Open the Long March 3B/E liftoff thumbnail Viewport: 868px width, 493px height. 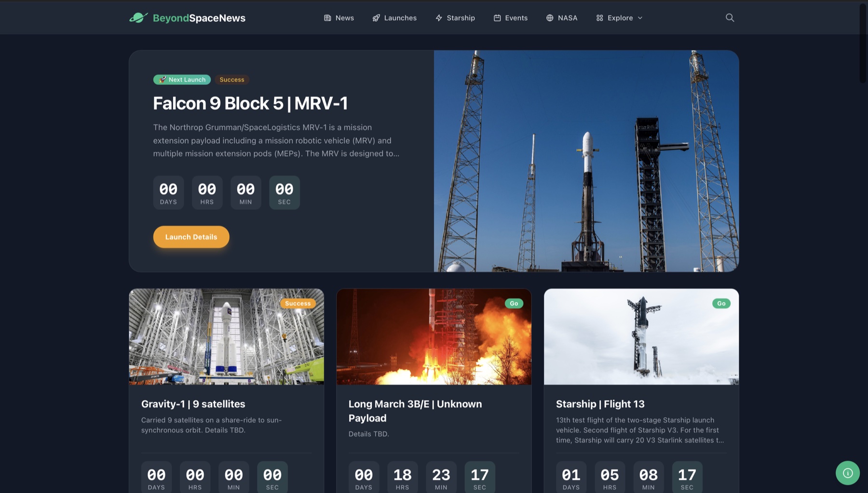434,336
